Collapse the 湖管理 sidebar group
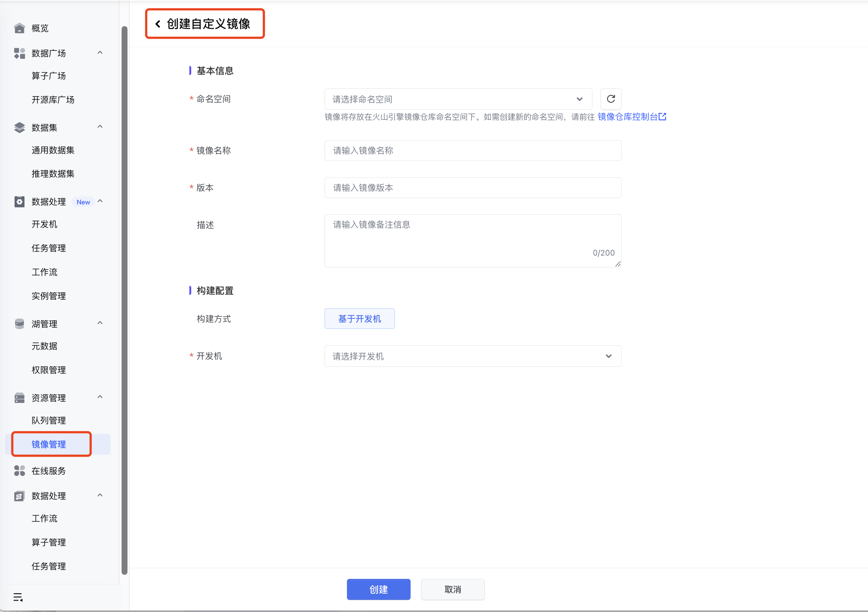 100,323
